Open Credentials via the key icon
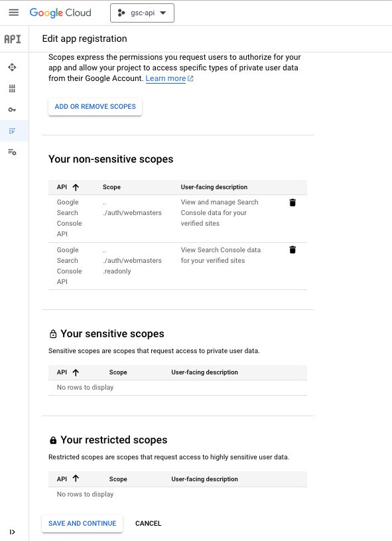The width and height of the screenshot is (392, 541). click(12, 110)
